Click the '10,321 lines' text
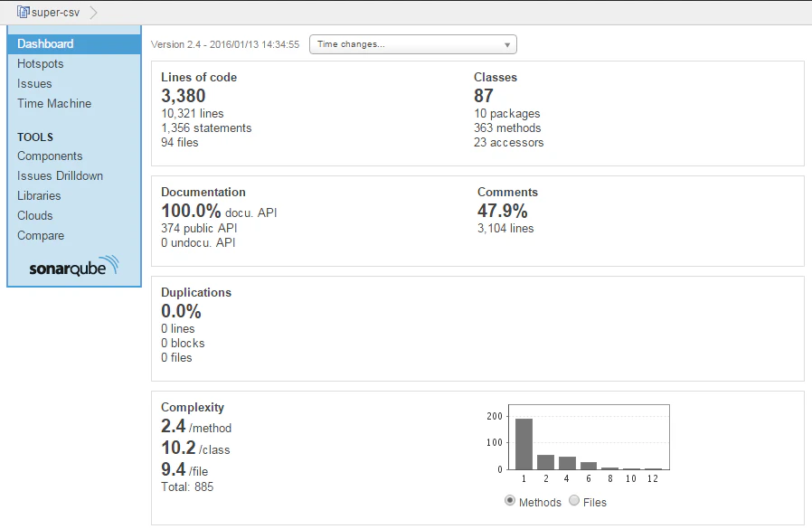 point(193,113)
